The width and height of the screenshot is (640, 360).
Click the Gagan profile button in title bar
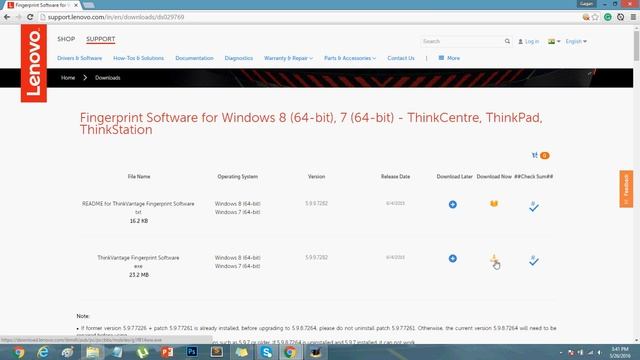pyautogui.click(x=586, y=4)
